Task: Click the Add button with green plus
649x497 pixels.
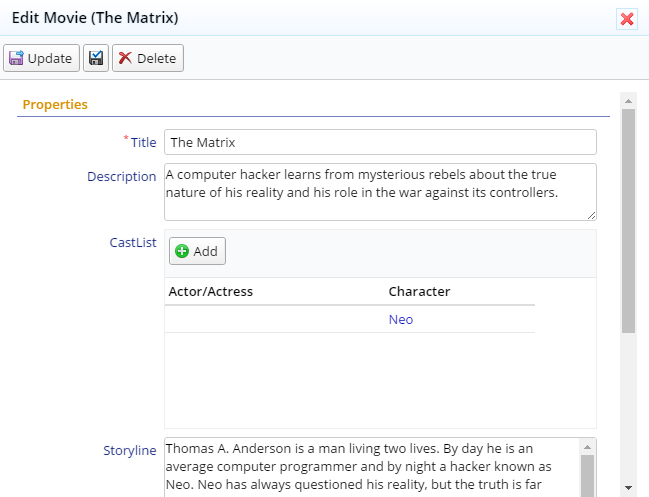Action: point(197,251)
